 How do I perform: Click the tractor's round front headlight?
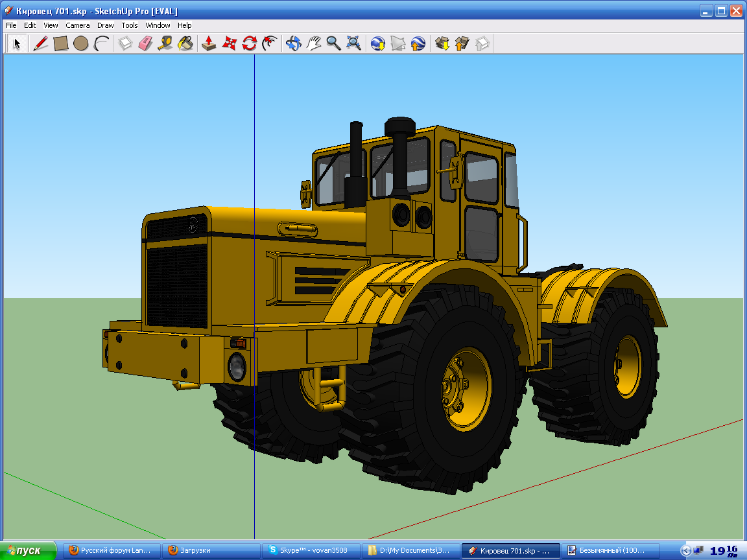[236, 366]
